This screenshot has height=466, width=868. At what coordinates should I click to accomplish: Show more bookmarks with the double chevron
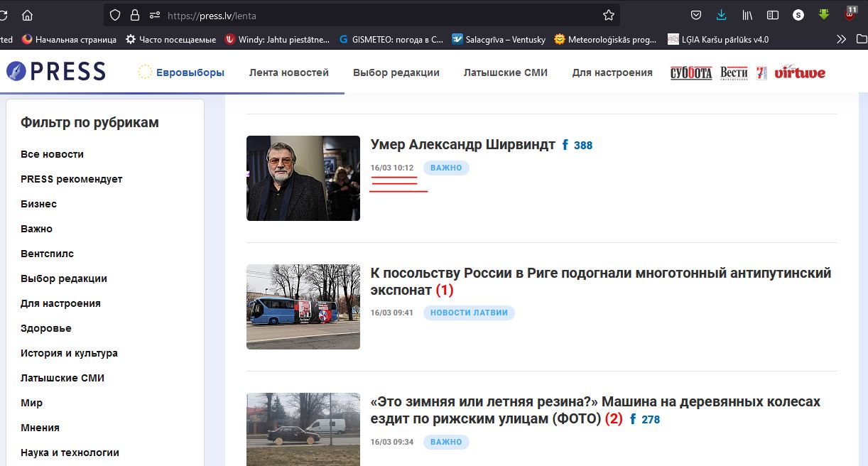pyautogui.click(x=842, y=40)
